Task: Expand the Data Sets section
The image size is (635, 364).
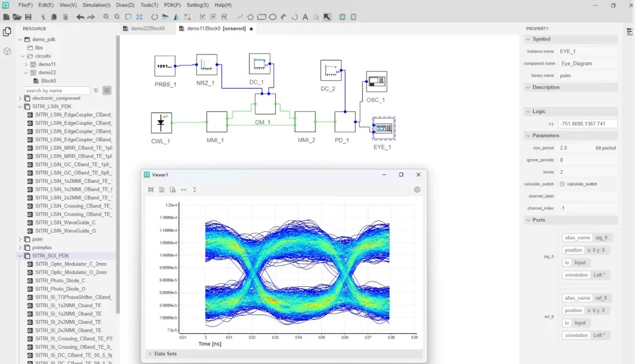Action: [150, 354]
